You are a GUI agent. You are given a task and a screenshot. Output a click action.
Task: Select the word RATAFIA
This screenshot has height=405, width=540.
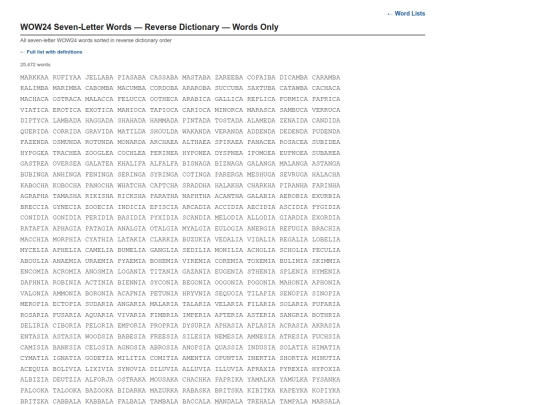(x=34, y=229)
